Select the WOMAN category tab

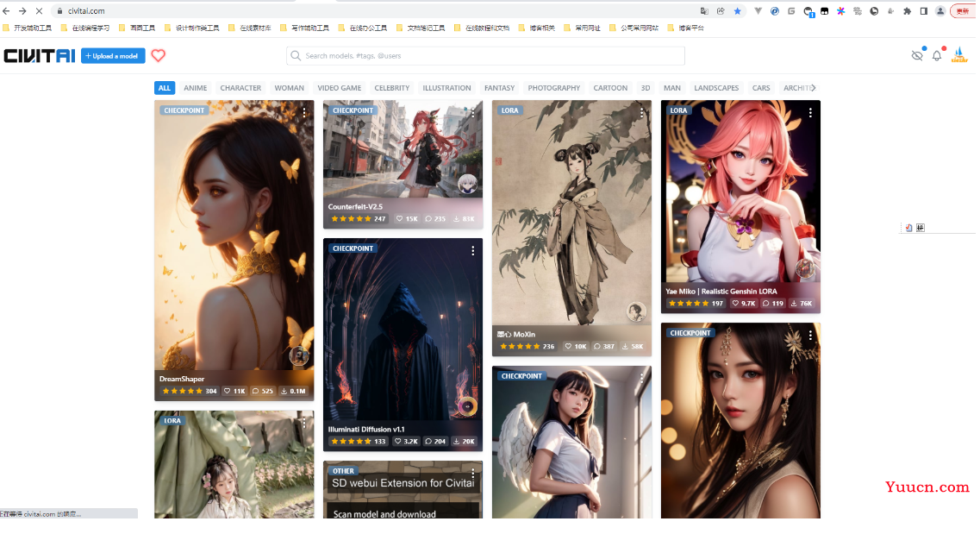[290, 88]
